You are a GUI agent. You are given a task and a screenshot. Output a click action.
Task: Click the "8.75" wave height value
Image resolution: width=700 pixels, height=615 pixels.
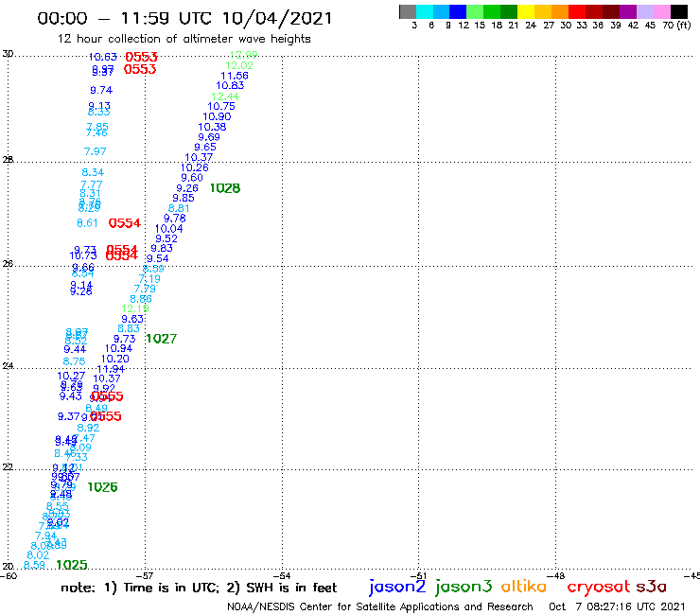(74, 361)
